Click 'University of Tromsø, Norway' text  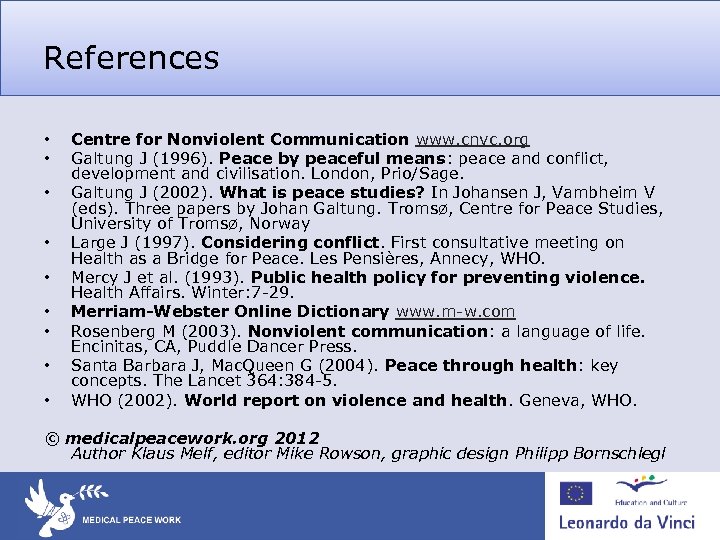pyautogui.click(x=191, y=224)
